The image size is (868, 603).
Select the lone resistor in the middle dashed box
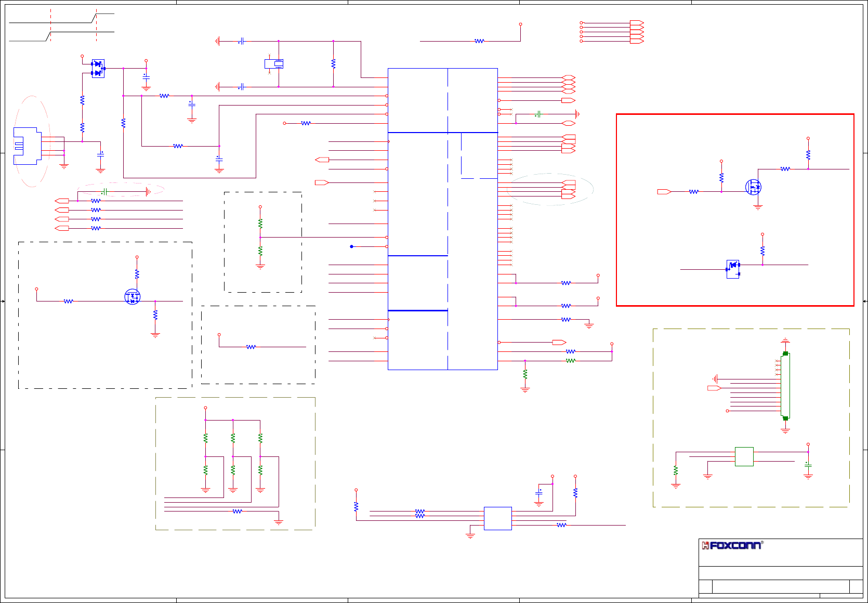[251, 347]
